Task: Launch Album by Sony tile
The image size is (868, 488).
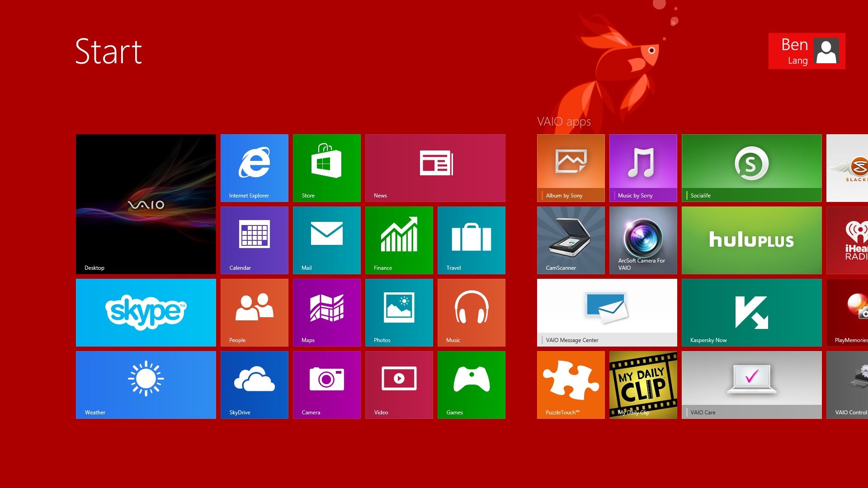Action: point(571,168)
